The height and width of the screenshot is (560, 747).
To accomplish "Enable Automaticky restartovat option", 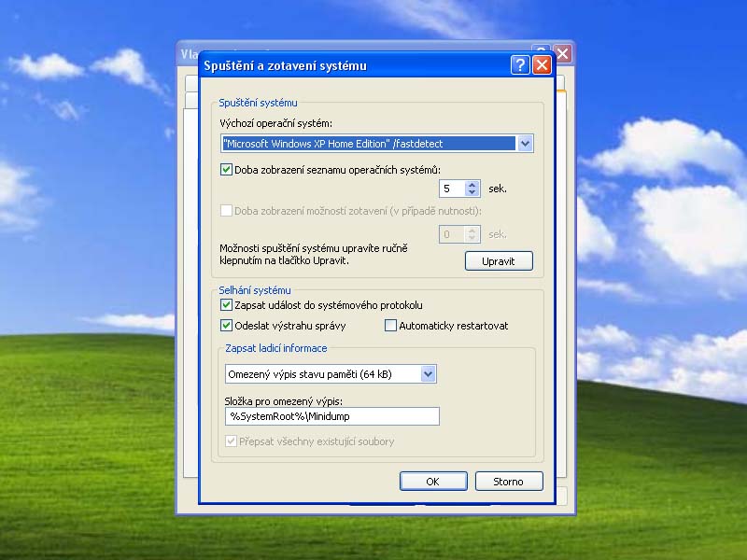I will [391, 326].
